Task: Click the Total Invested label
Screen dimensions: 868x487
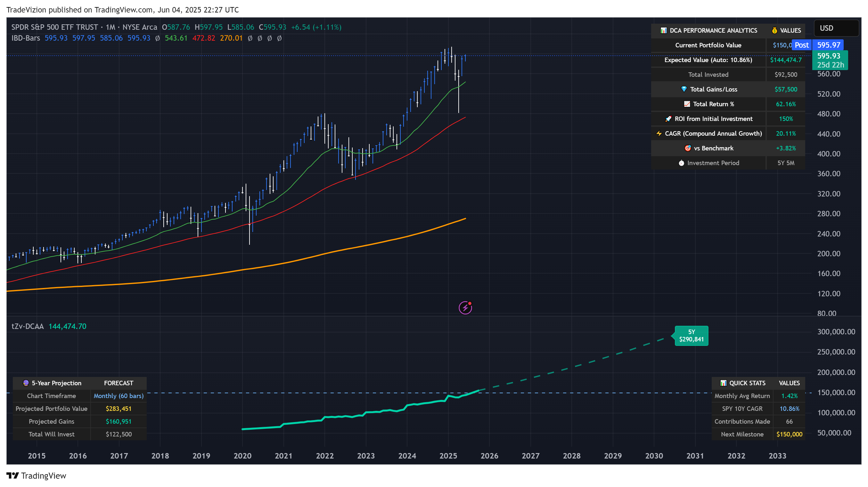Action: click(708, 75)
